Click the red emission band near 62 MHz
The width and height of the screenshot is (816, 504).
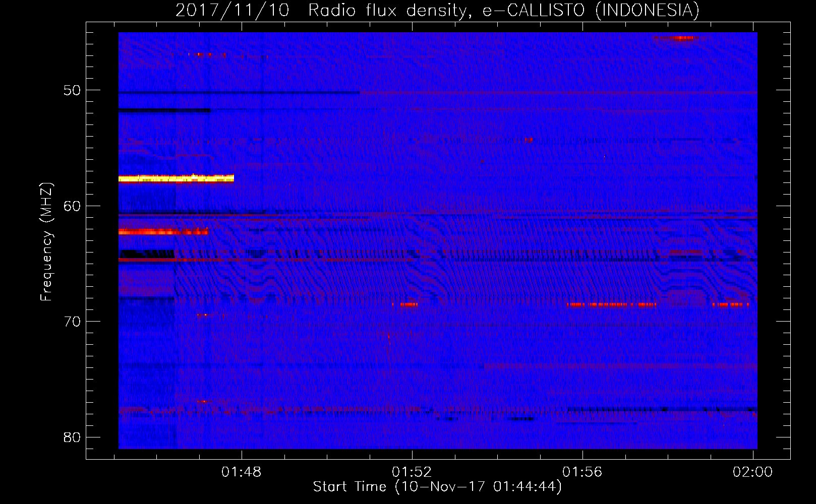click(x=163, y=232)
